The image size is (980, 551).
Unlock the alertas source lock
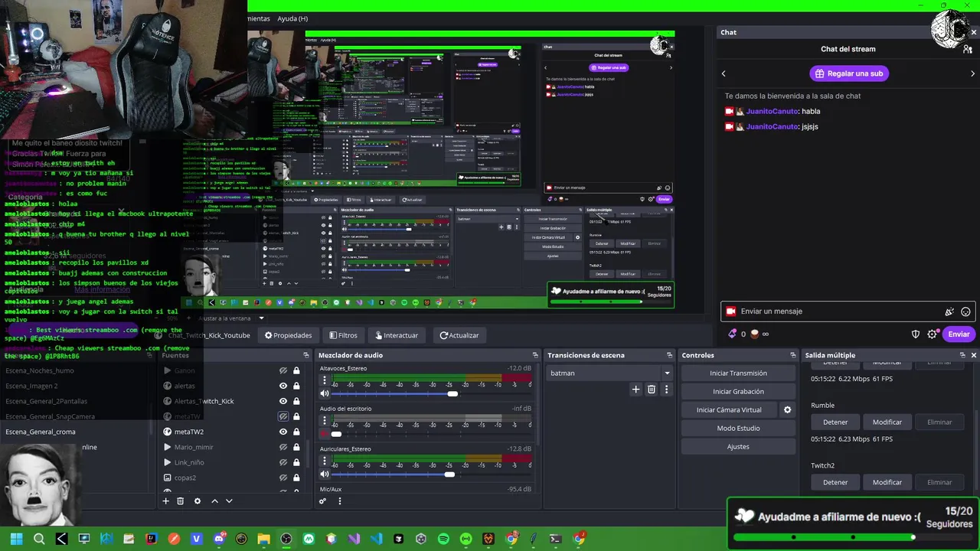[296, 386]
